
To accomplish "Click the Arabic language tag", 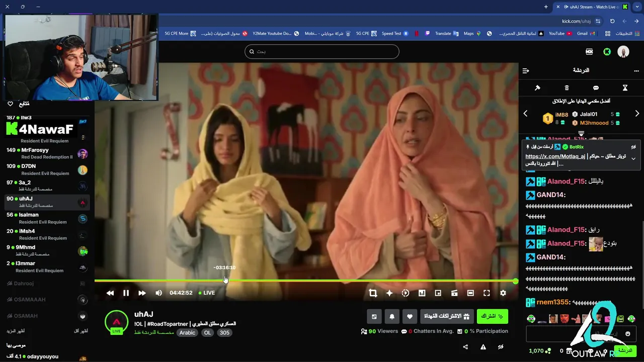I will pyautogui.click(x=187, y=332).
